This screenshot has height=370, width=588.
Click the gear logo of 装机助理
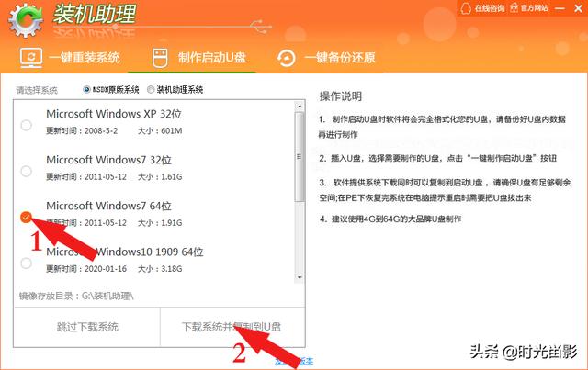point(26,20)
